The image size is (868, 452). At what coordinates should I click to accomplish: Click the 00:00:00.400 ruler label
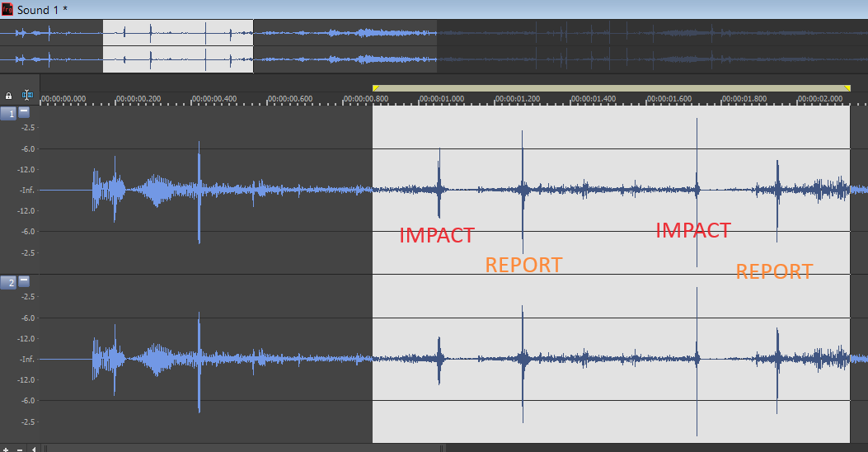coord(215,99)
